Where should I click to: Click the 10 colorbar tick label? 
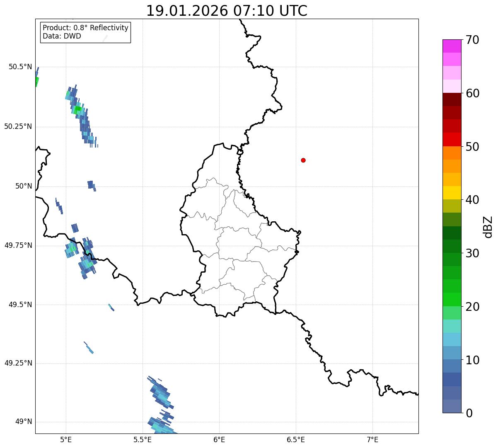coord(472,360)
